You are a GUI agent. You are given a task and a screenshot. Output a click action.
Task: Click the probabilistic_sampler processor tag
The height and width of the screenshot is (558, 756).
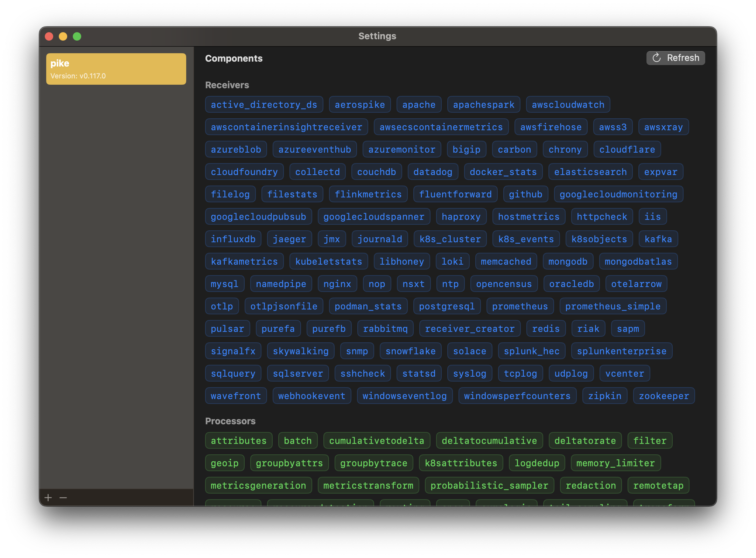click(489, 486)
